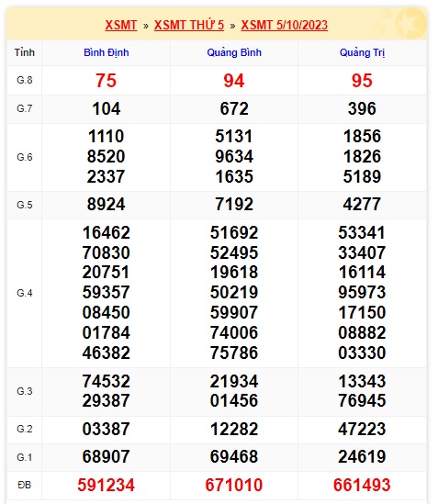Click the ĐB row label

pos(25,485)
